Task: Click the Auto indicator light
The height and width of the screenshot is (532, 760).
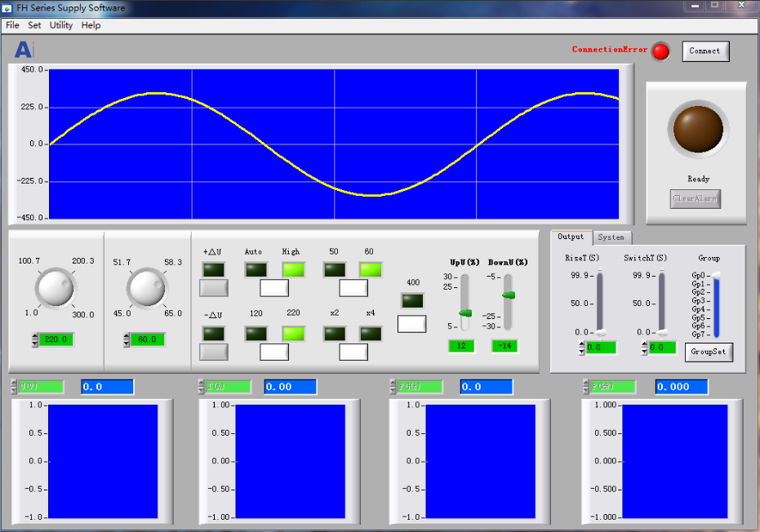Action: point(256,270)
